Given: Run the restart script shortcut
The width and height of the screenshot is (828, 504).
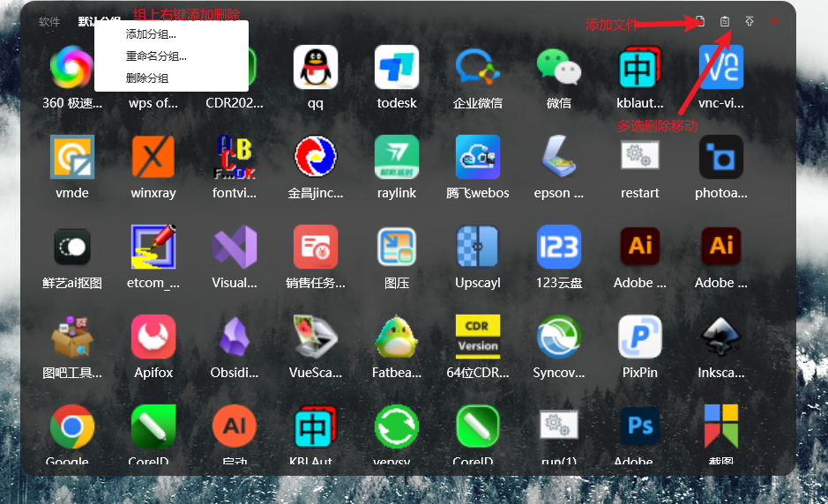Looking at the screenshot, I should tap(640, 157).
